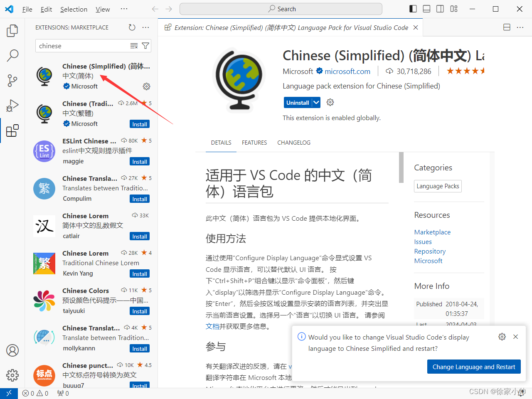532x399 pixels.
Task: Open the Manage gear in activity bar
Action: pyautogui.click(x=12, y=375)
